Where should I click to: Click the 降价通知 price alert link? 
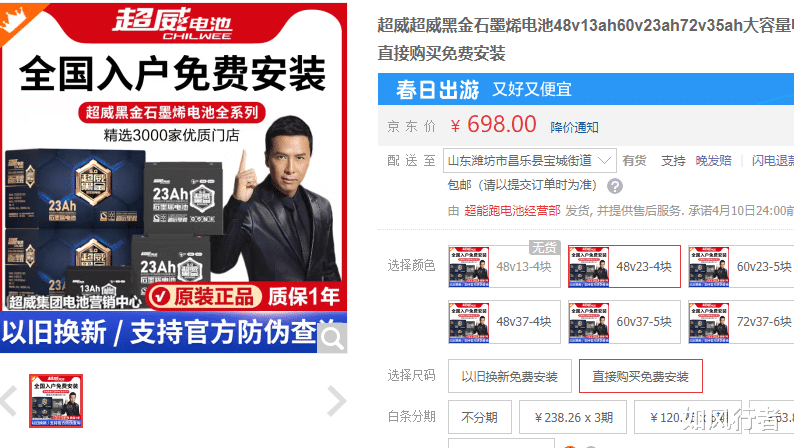(x=574, y=127)
